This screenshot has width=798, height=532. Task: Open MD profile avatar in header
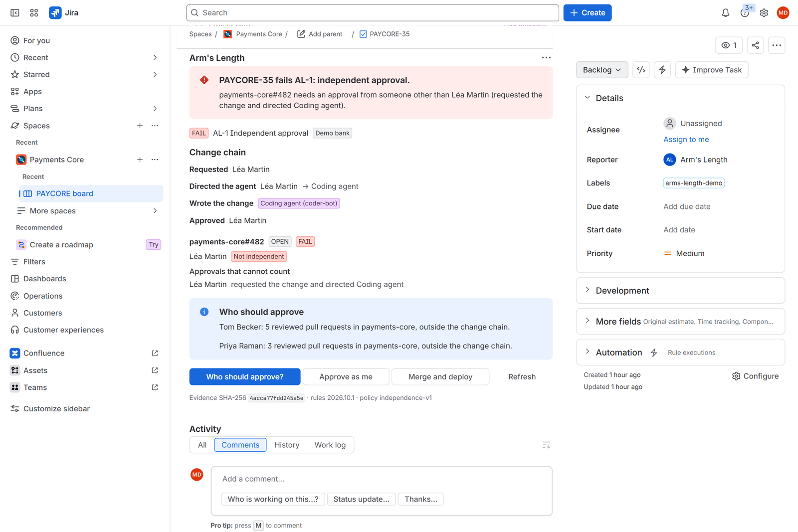click(783, 12)
